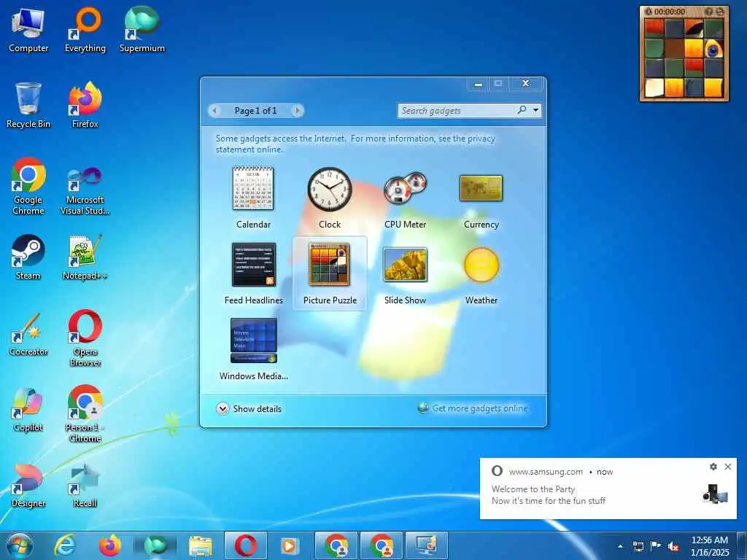The width and height of the screenshot is (747, 560).
Task: Select the Slide Show gadget
Action: point(406,273)
